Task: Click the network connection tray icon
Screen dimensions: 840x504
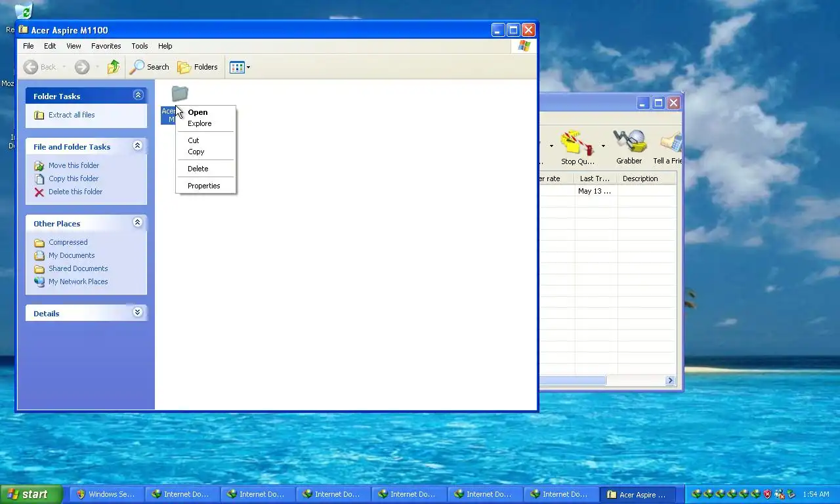Action: click(x=780, y=494)
